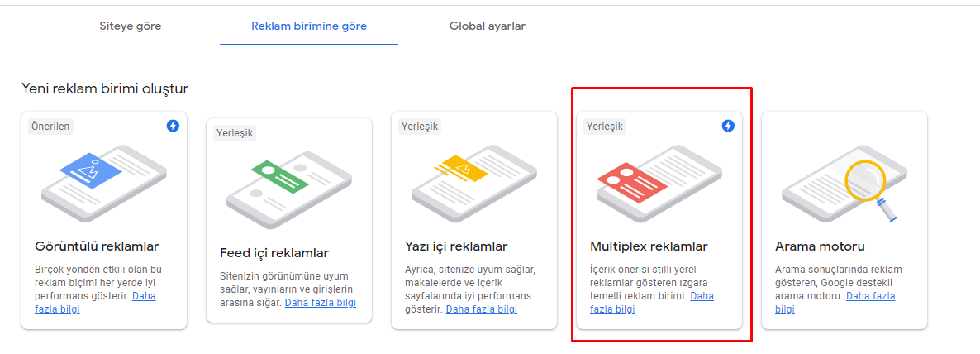Choose the Yazı içi reklamlar card title
The image size is (980, 354).
coord(456,246)
